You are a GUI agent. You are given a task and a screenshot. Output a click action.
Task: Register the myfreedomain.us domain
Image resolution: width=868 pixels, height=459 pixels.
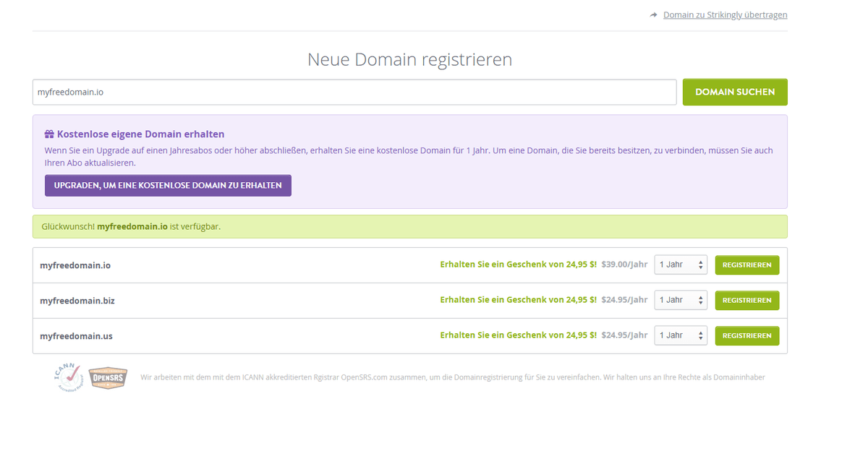[746, 335]
